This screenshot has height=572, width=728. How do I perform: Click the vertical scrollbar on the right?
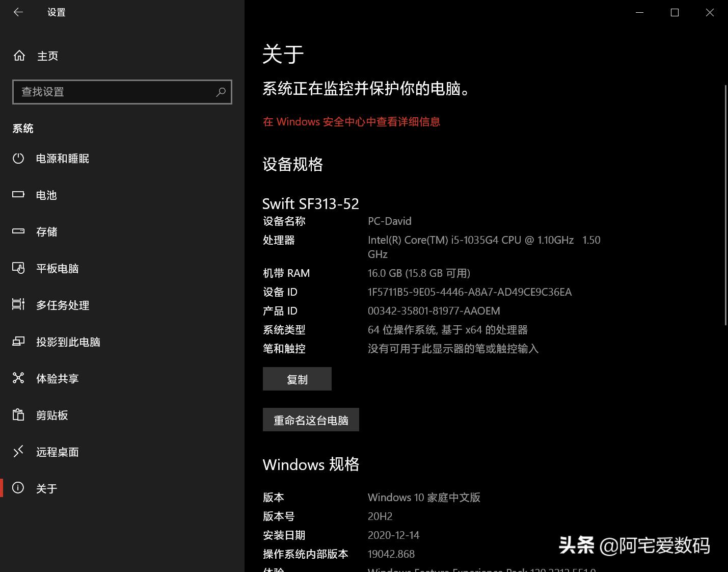coord(725,204)
